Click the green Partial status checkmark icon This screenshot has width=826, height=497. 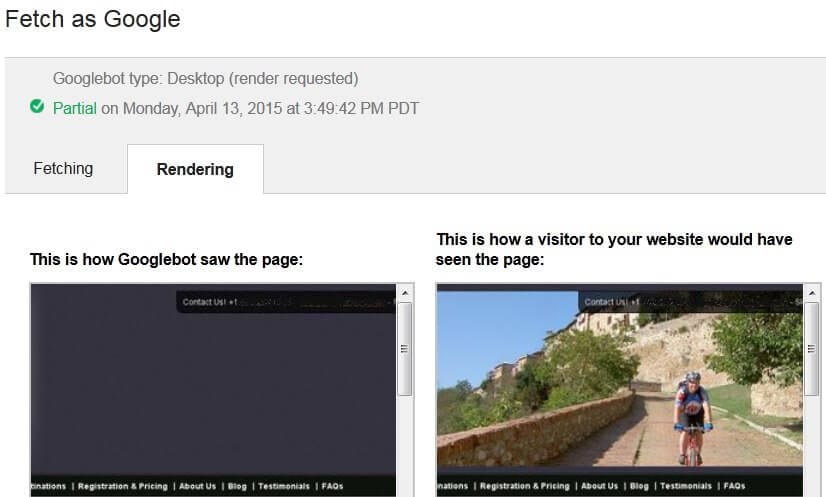coord(37,106)
